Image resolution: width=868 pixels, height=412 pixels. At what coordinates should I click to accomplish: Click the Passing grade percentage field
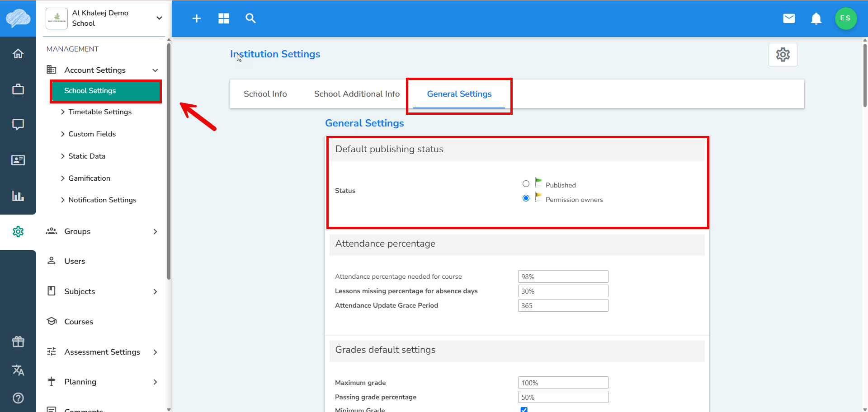click(563, 397)
